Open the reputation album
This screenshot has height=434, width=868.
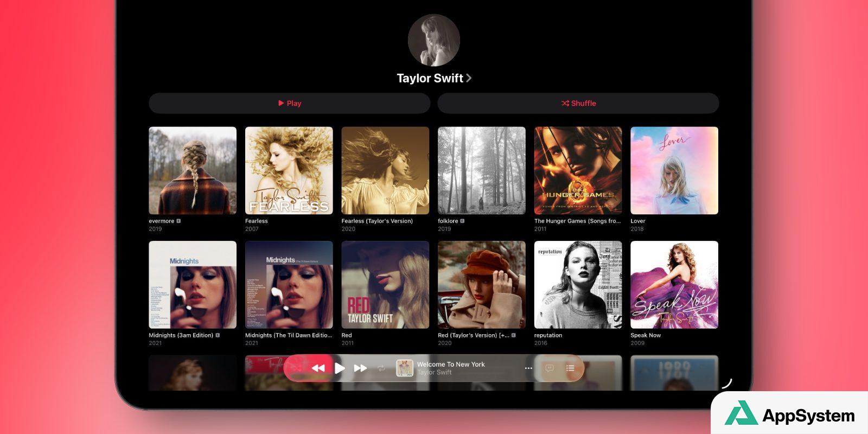coord(578,285)
